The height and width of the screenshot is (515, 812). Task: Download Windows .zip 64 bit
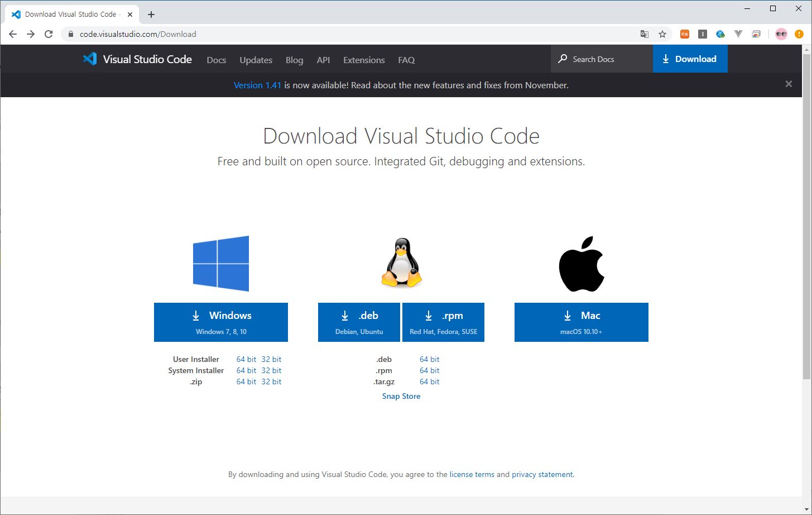(246, 382)
